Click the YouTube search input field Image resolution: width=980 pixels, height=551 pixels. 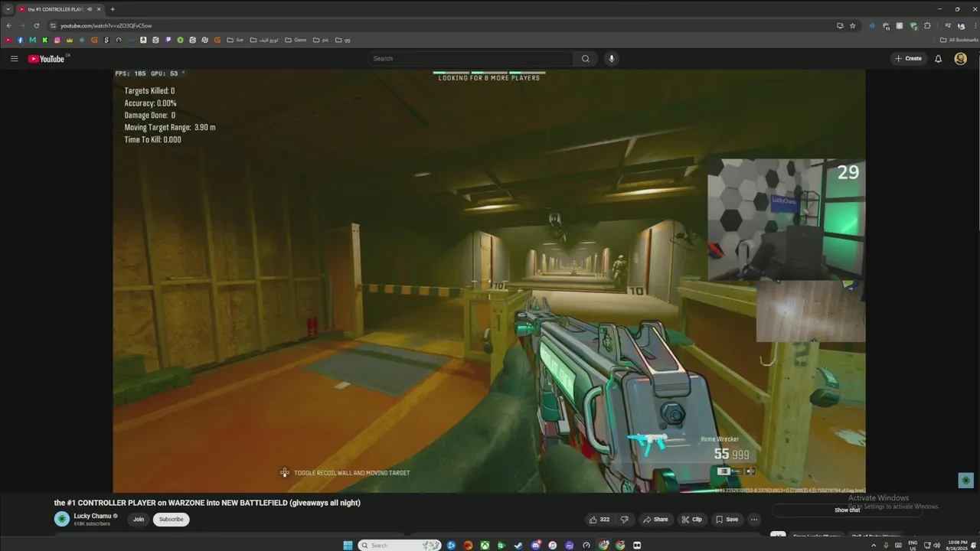point(470,58)
